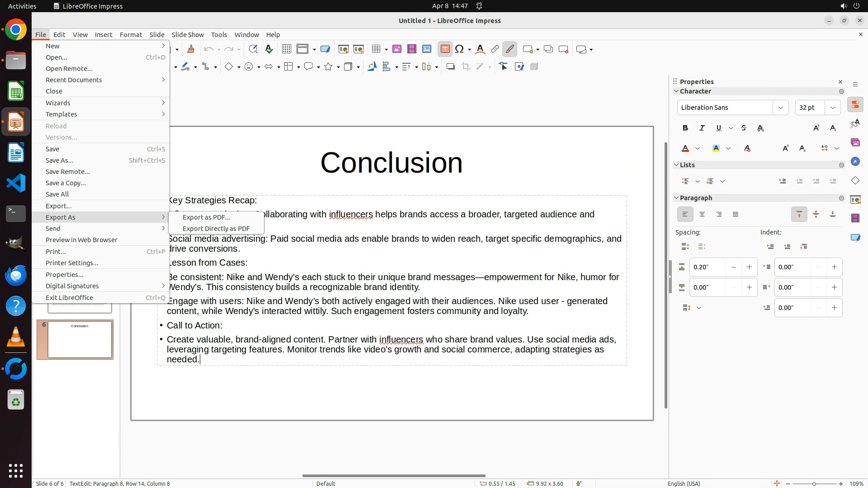Image resolution: width=868 pixels, height=488 pixels.
Task: Click the red font color swatch
Action: pos(685,149)
